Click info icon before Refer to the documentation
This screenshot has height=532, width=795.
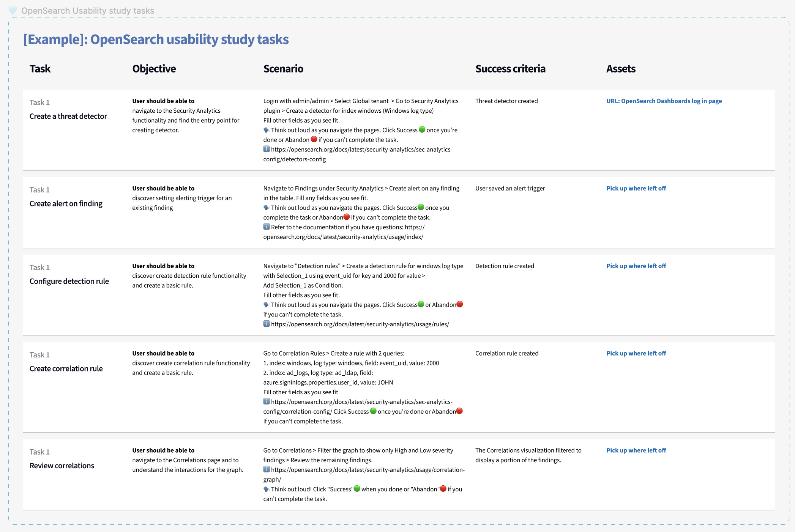pos(267,227)
